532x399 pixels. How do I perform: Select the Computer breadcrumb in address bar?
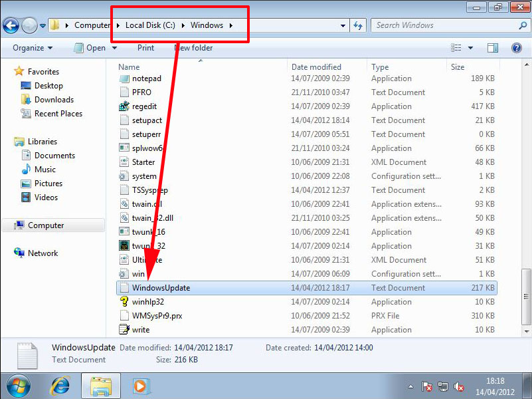coord(92,25)
